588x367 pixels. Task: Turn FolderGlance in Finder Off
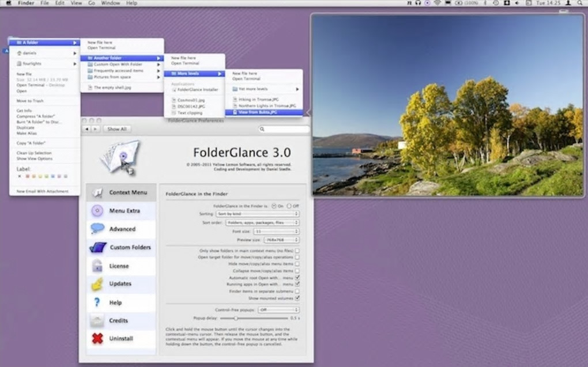pyautogui.click(x=289, y=206)
